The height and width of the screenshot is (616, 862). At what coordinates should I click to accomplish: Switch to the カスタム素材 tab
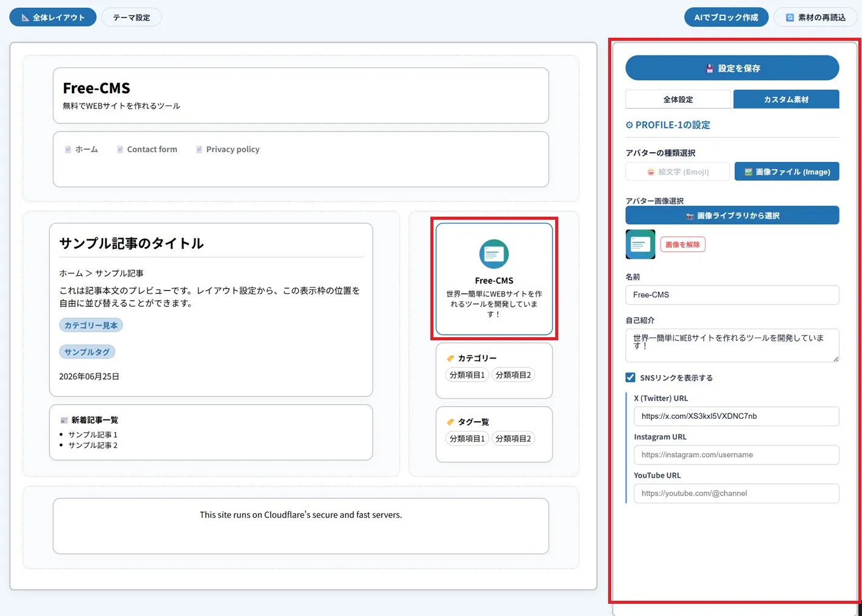786,99
